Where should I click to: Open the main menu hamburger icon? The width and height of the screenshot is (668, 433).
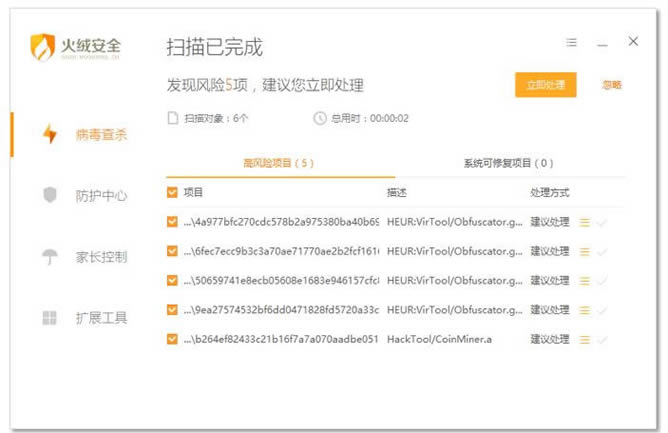click(572, 43)
